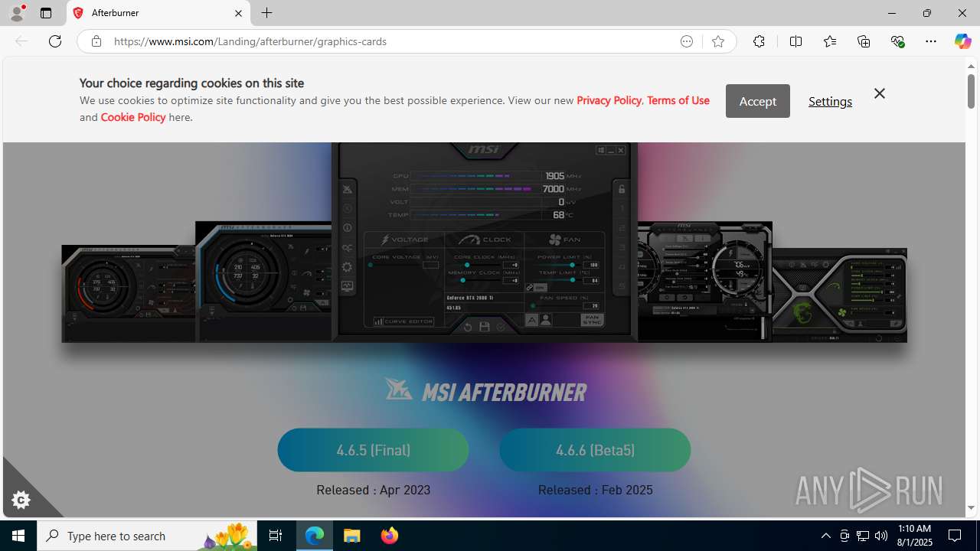Click the green dragon skin thumbnail
The image size is (980, 551).
839,295
